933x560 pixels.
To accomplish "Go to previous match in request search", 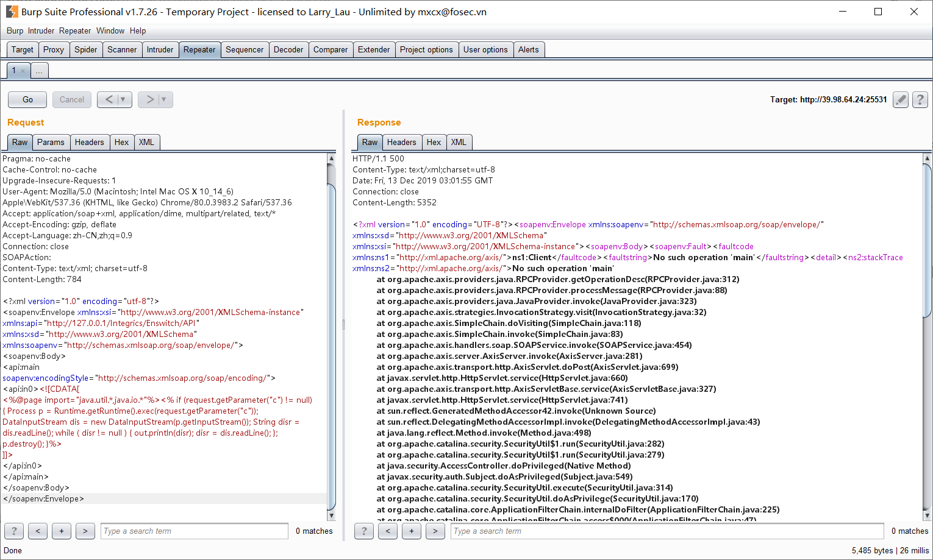I will pos(38,531).
